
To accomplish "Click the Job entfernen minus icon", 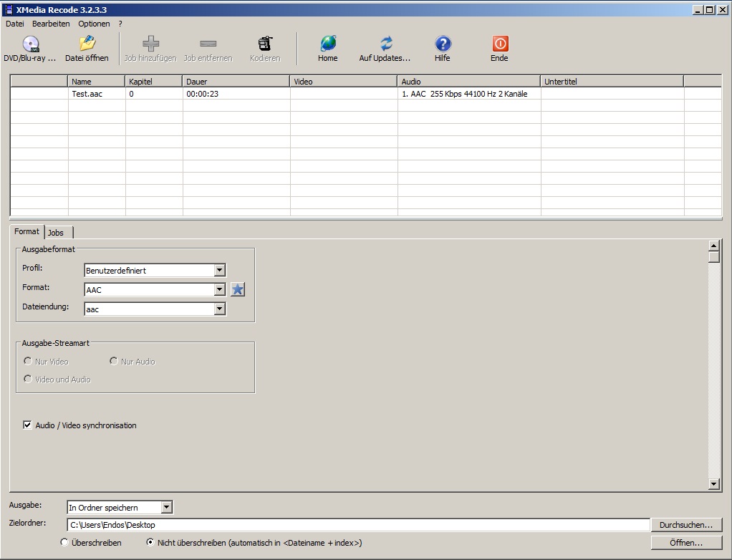I will click(x=208, y=44).
